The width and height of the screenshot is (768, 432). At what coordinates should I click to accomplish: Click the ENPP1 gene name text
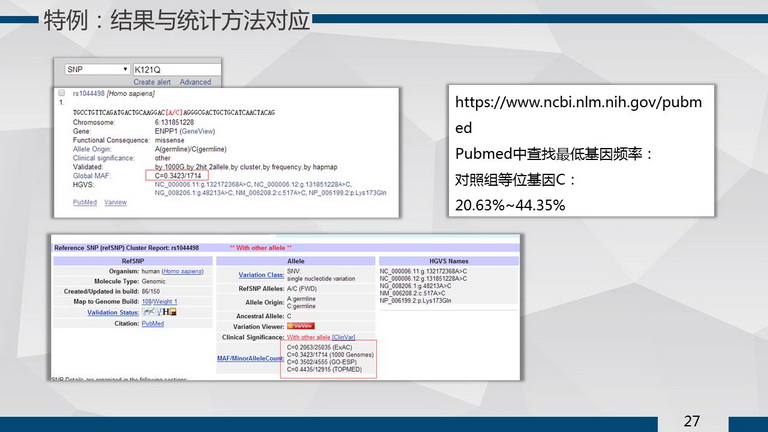[166, 131]
